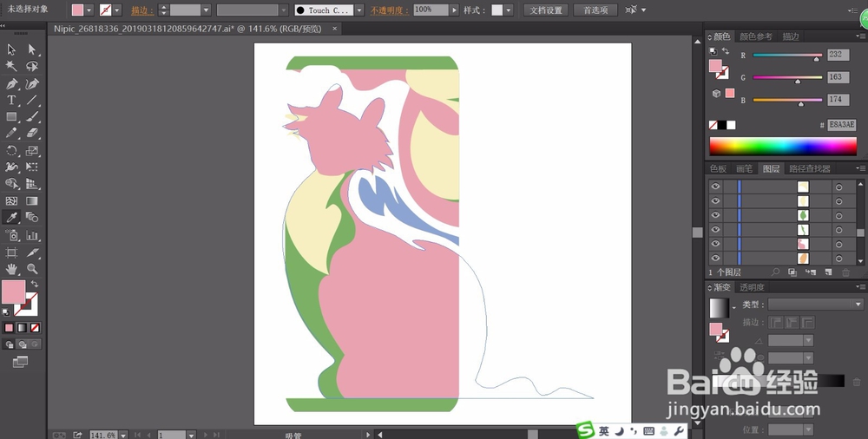868x439 pixels.
Task: Select the Rectangle tool
Action: coord(11,117)
